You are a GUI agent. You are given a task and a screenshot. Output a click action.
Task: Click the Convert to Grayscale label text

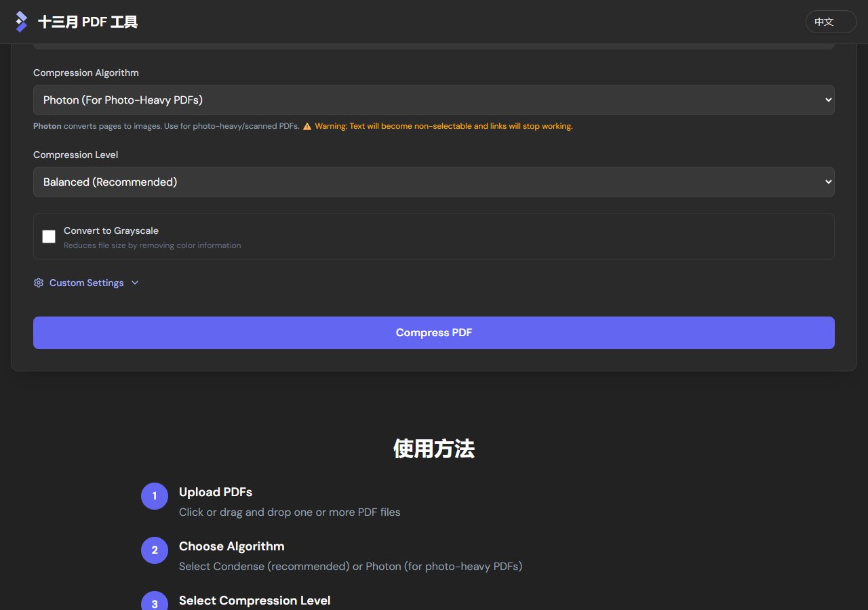tap(111, 230)
